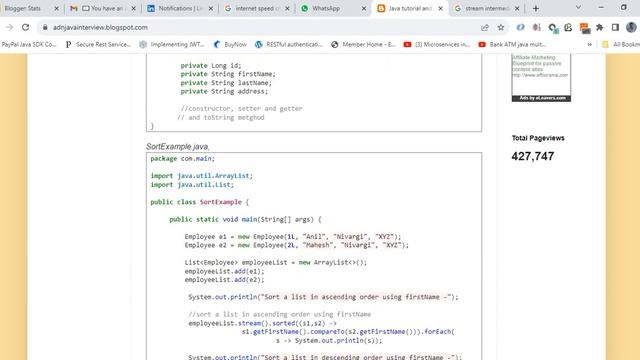Click the 'package com.main;' line

[x=182, y=158]
